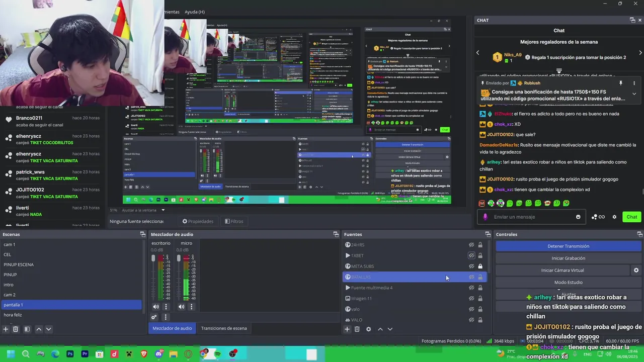Open emote picker in chat message box
This screenshot has height=362, width=644.
[578, 217]
